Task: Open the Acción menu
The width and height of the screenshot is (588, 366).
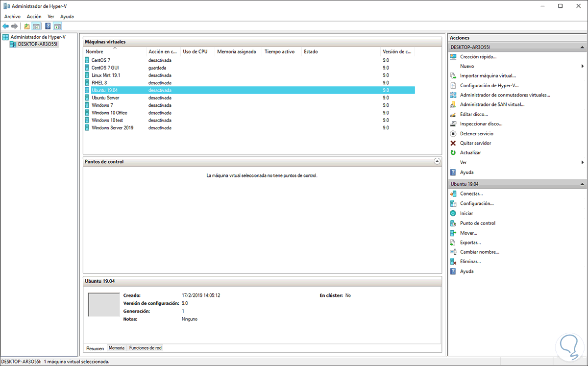Action: click(x=34, y=16)
